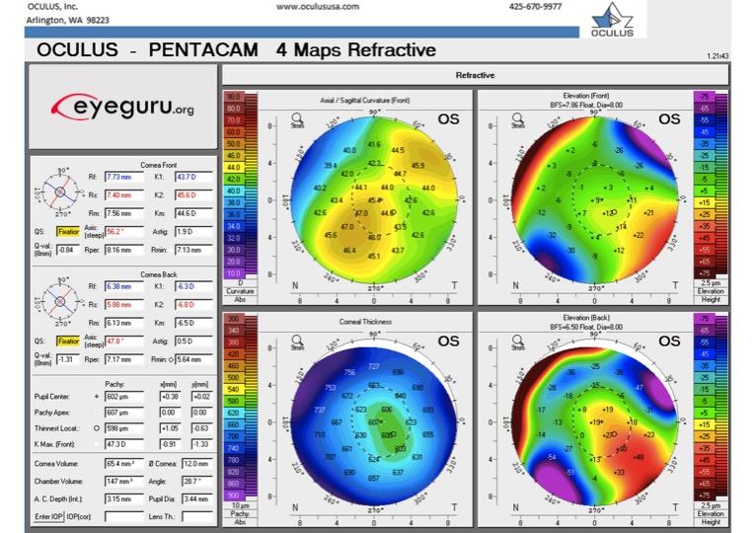Click the K Max y value -1.33

tap(201, 444)
